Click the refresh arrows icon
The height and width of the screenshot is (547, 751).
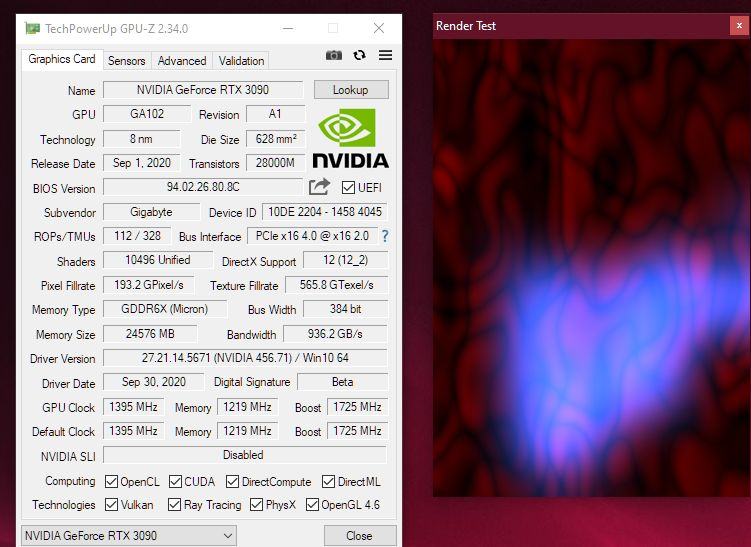pos(359,55)
